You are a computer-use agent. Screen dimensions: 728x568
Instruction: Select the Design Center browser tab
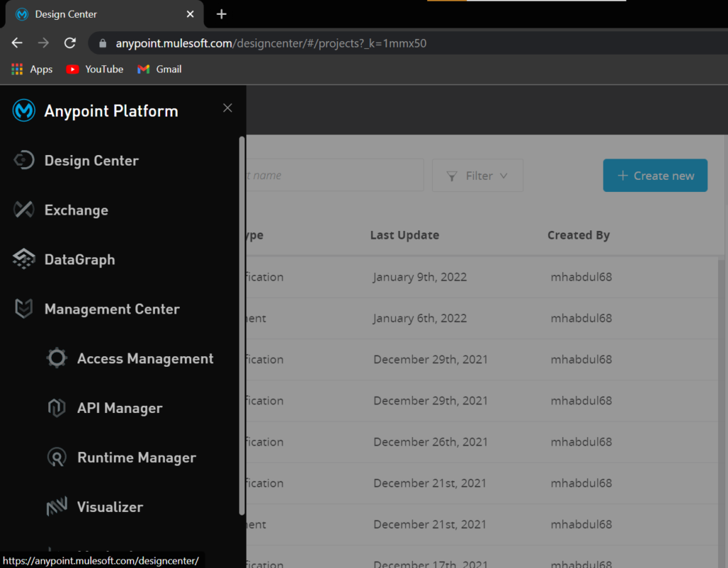(x=105, y=14)
